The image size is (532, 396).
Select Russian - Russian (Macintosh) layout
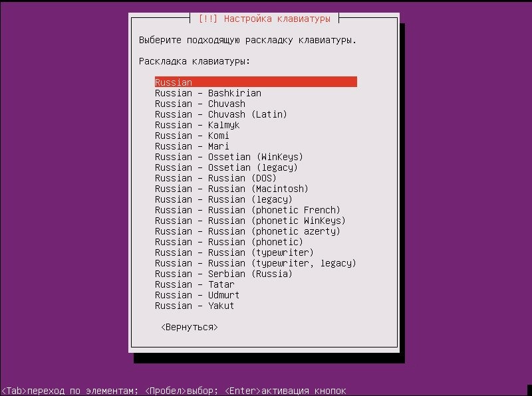[229, 189]
